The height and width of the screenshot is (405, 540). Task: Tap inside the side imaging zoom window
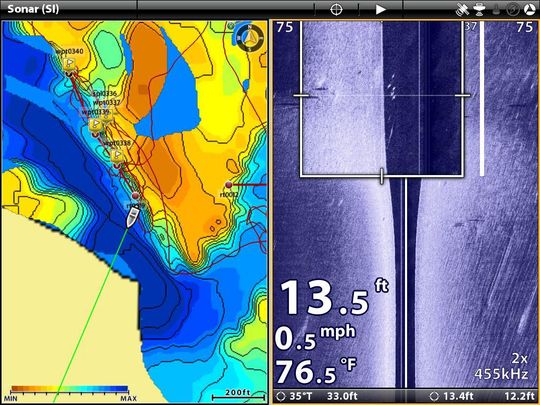point(382,98)
